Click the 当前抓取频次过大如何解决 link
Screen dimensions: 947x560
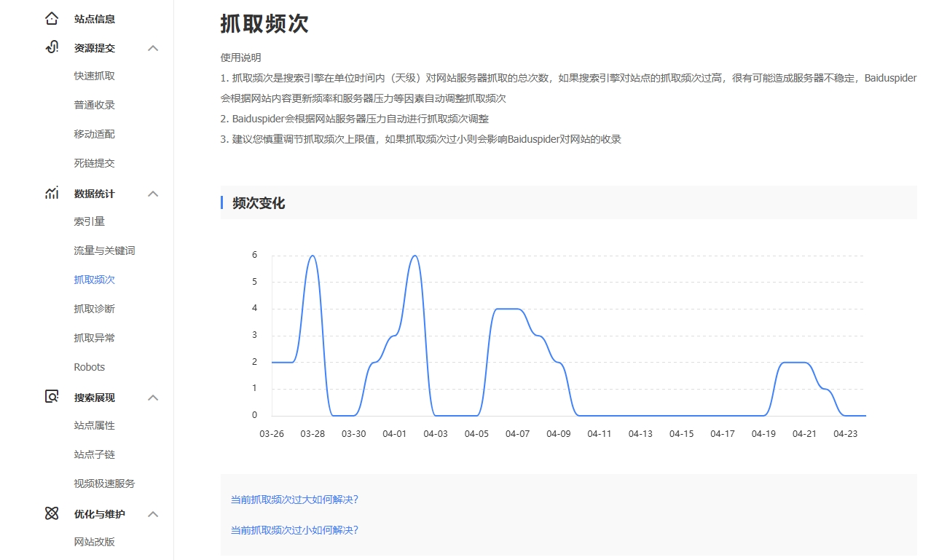coord(294,500)
